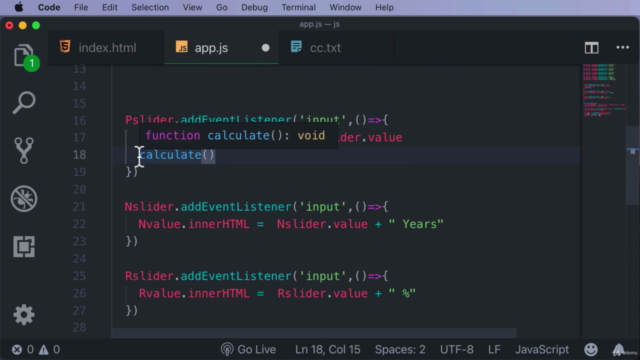Open the Selection menu
The image size is (640, 360).
(x=150, y=7)
